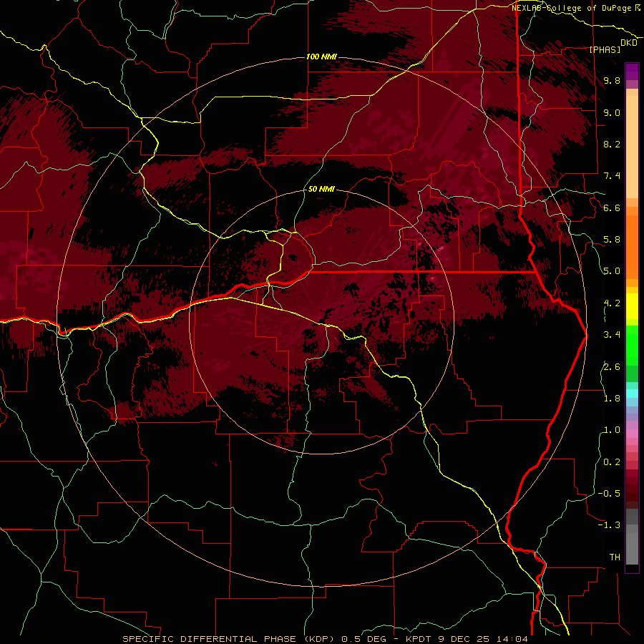The image size is (644, 644).
Task: Click the 5.0 color scale value
Action: (612, 271)
